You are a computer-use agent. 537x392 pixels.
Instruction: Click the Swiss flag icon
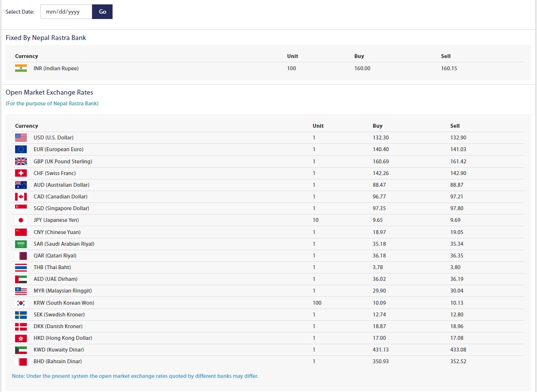[x=21, y=173]
